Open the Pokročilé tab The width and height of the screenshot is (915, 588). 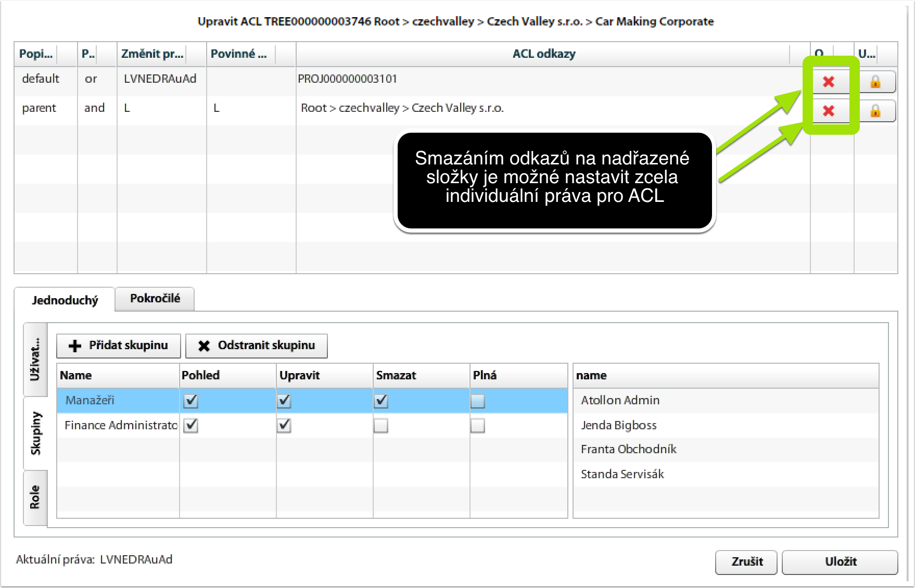pyautogui.click(x=155, y=299)
